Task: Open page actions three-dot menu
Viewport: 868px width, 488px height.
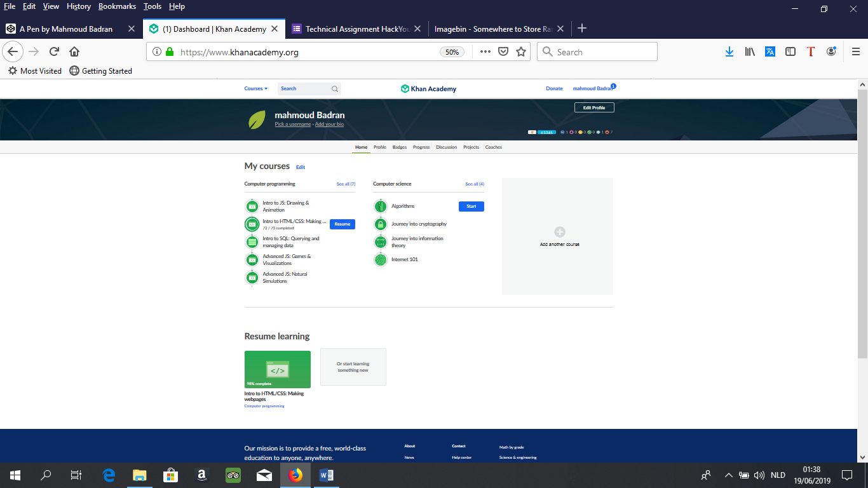Action: pyautogui.click(x=485, y=52)
